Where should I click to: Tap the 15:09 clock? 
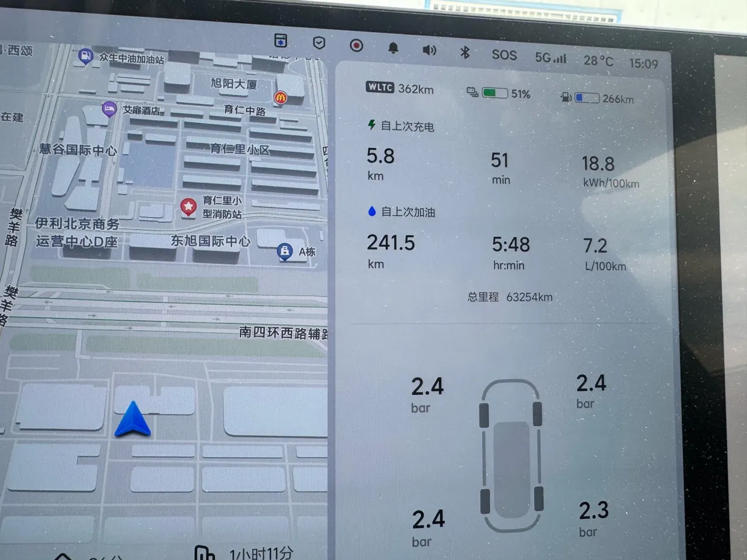tap(643, 64)
